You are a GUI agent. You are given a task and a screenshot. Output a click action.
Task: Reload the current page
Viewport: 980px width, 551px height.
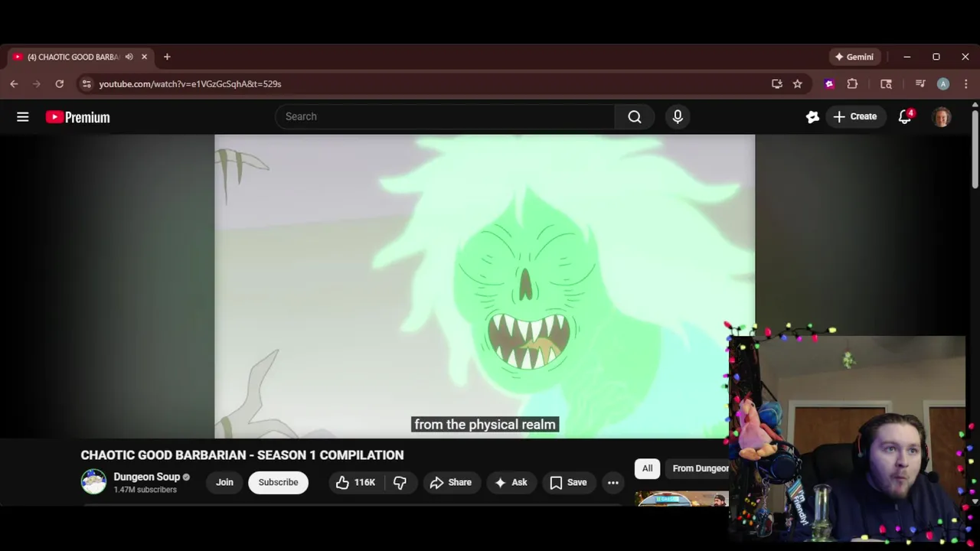click(59, 84)
